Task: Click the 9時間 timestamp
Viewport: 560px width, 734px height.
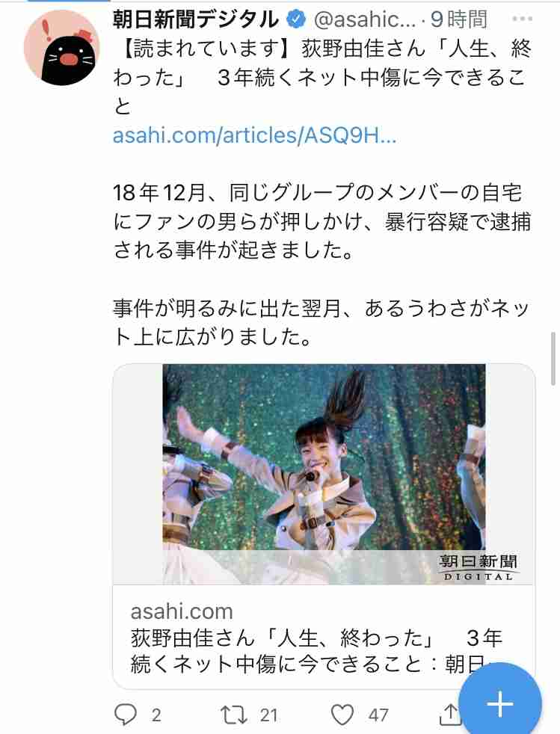Action: [459, 19]
